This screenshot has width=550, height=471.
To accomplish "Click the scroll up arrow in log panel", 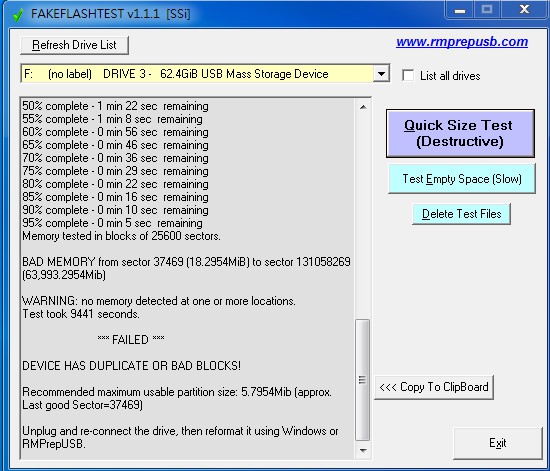I will click(363, 107).
